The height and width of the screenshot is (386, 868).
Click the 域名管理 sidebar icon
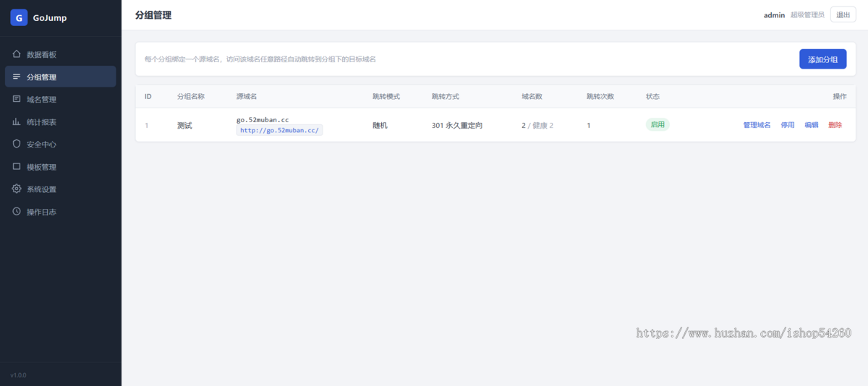pos(17,99)
